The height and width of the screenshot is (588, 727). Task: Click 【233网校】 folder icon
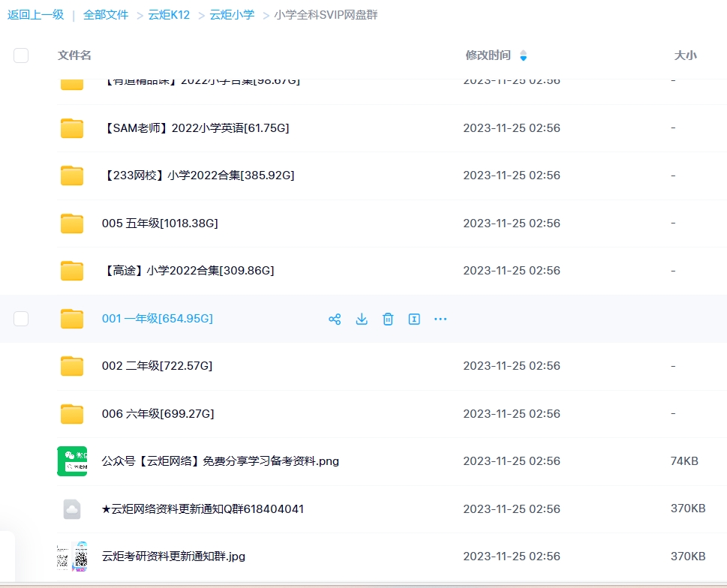[72, 175]
